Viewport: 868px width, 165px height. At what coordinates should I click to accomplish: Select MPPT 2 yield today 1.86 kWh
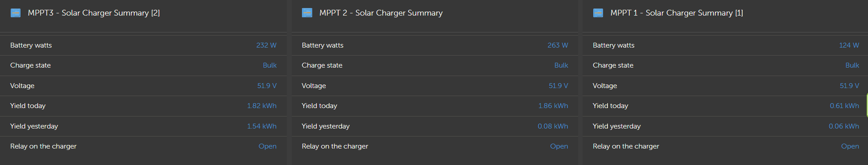[553, 106]
